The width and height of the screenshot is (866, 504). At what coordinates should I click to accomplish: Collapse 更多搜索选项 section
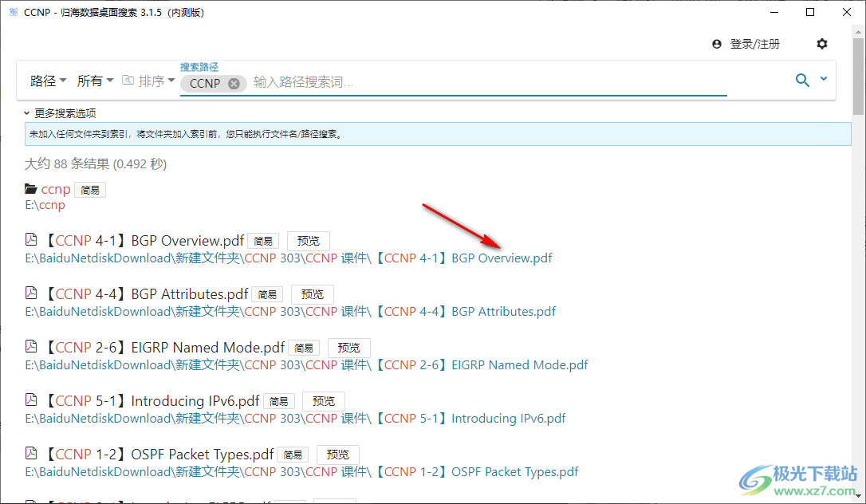click(x=60, y=113)
